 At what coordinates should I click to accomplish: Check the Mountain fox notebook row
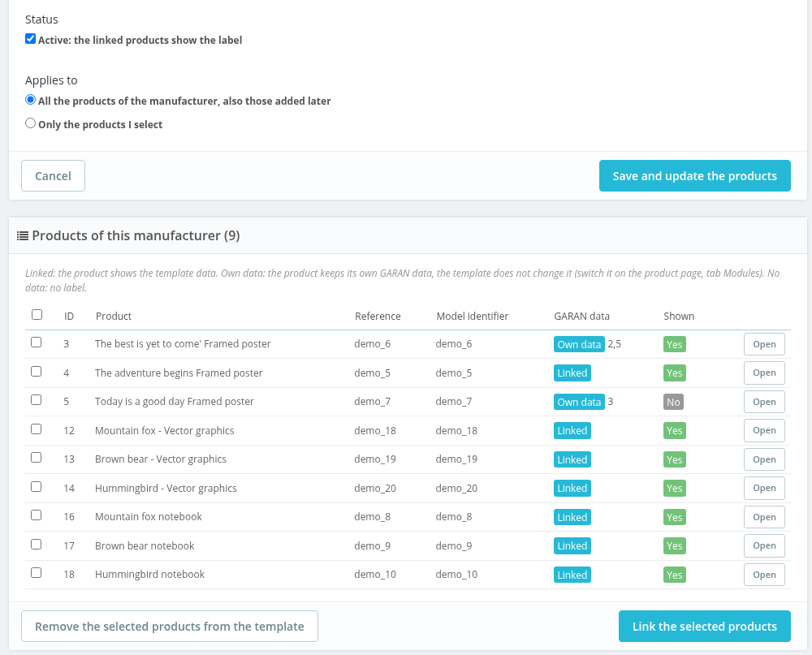click(37, 515)
